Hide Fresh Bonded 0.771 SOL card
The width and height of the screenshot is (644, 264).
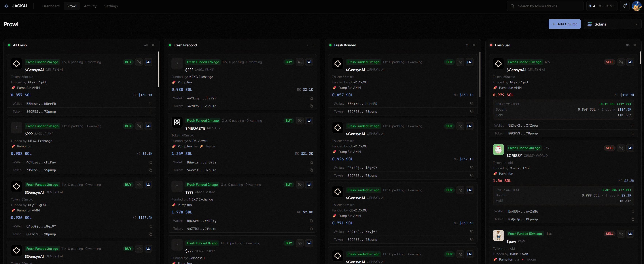(x=460, y=190)
